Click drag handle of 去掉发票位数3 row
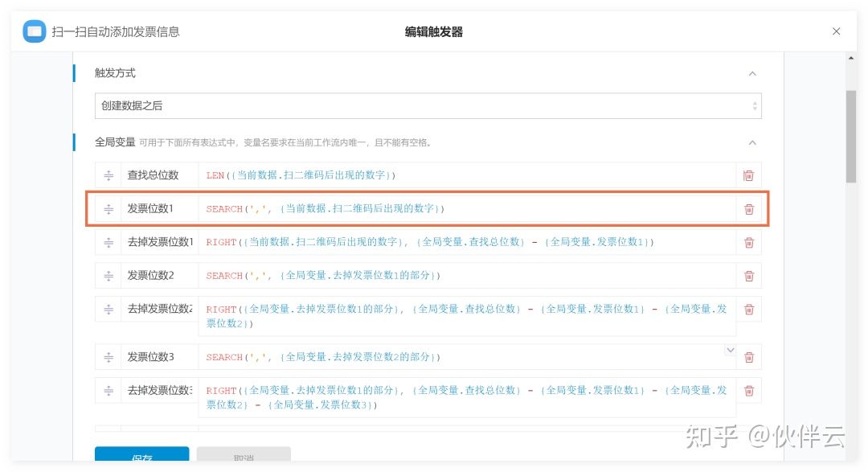Viewport: 868px width, 472px height. tap(108, 391)
